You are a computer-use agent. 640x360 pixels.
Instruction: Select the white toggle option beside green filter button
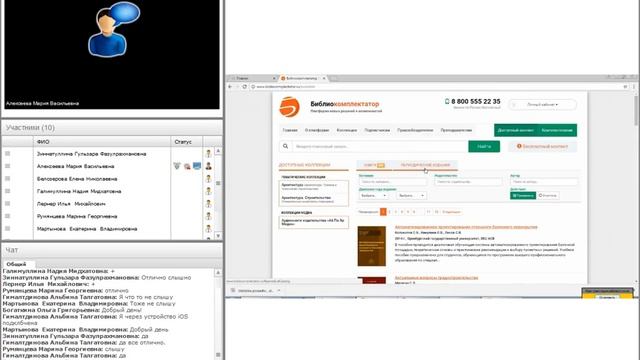pos(547,196)
